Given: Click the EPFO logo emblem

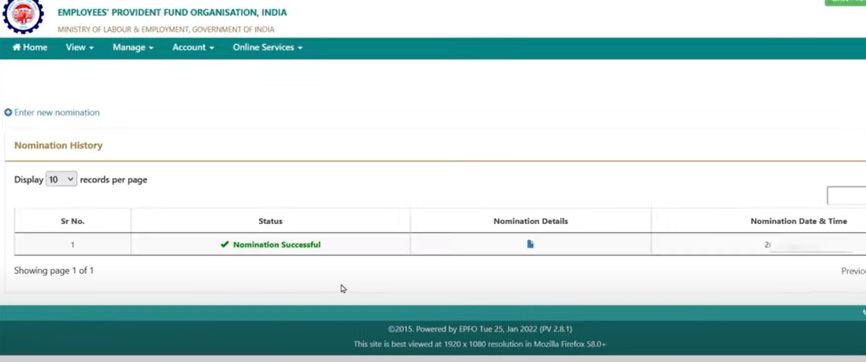Looking at the screenshot, I should tap(23, 15).
